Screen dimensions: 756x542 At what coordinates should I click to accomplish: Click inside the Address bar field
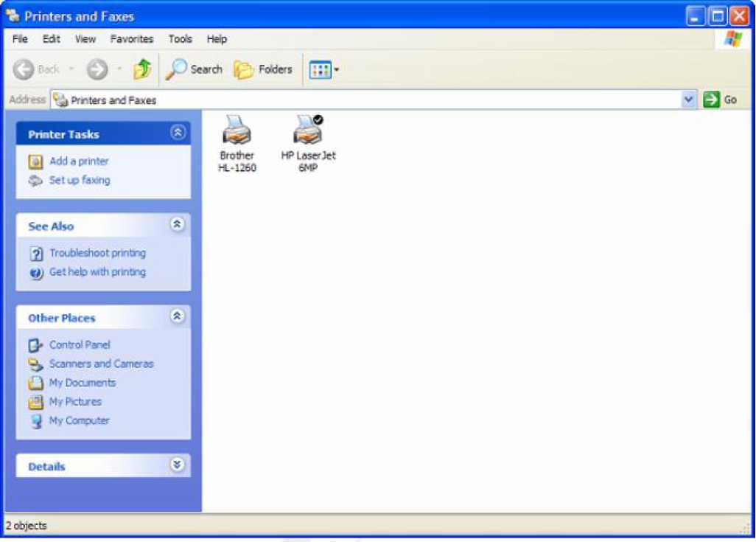[x=368, y=100]
